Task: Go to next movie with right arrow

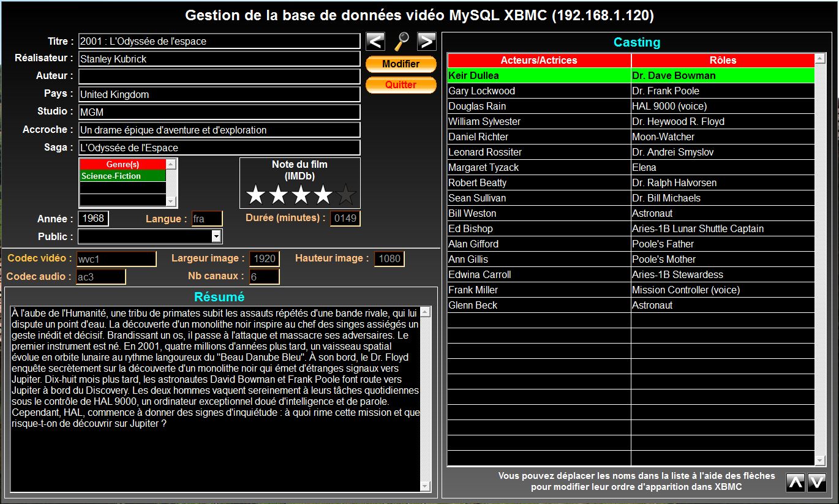Action: point(427,42)
